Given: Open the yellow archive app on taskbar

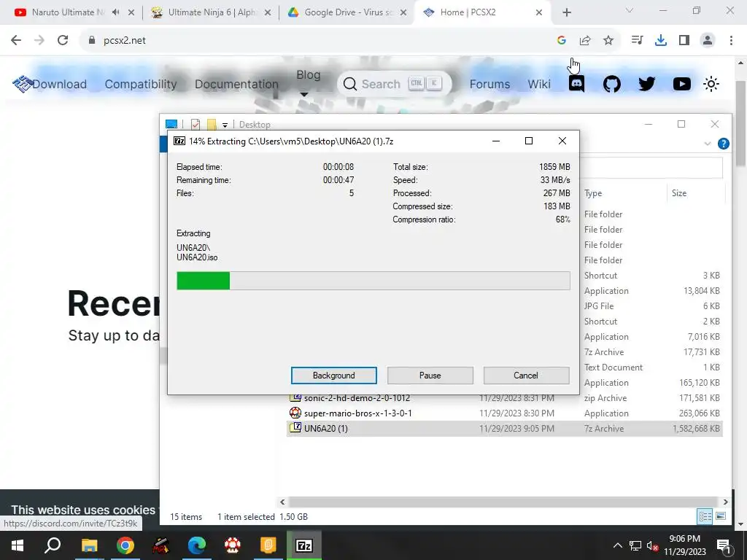Looking at the screenshot, I should tap(268, 545).
